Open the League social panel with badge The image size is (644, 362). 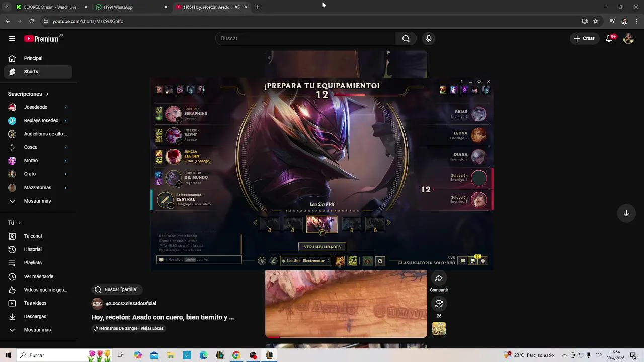[x=473, y=260]
